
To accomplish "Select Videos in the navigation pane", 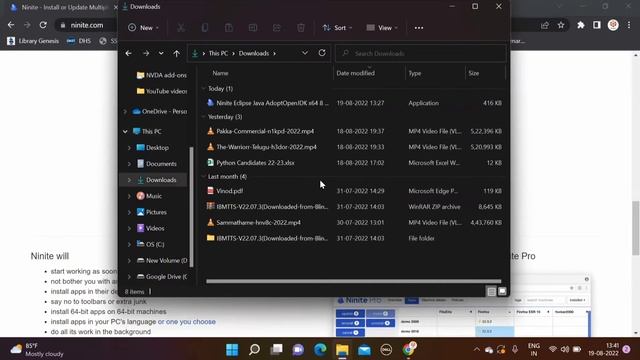I will pos(151,228).
